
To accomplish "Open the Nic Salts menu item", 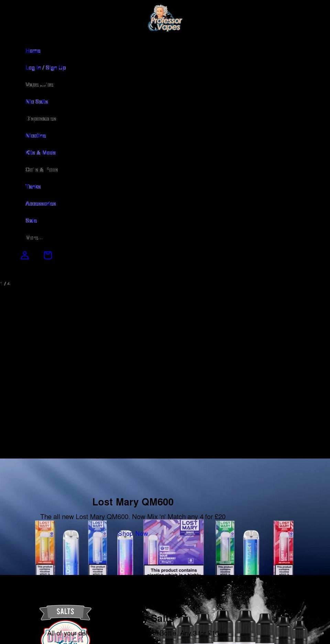I will pos(37,102).
